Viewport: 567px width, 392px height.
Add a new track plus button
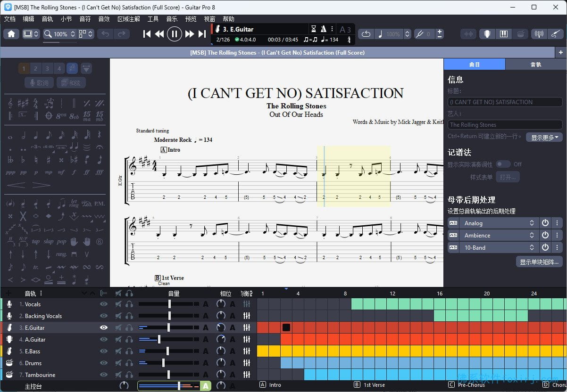click(x=8, y=293)
